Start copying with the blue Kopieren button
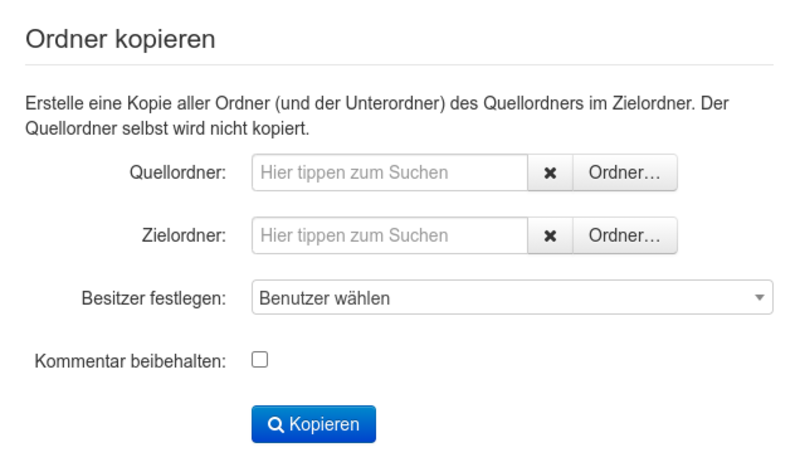800x467 pixels. coord(313,424)
